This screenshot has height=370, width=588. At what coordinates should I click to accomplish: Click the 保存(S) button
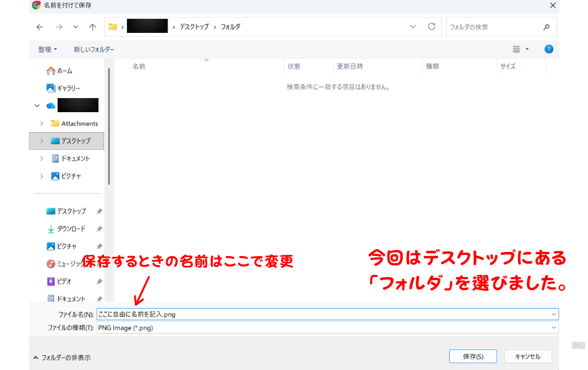472,356
